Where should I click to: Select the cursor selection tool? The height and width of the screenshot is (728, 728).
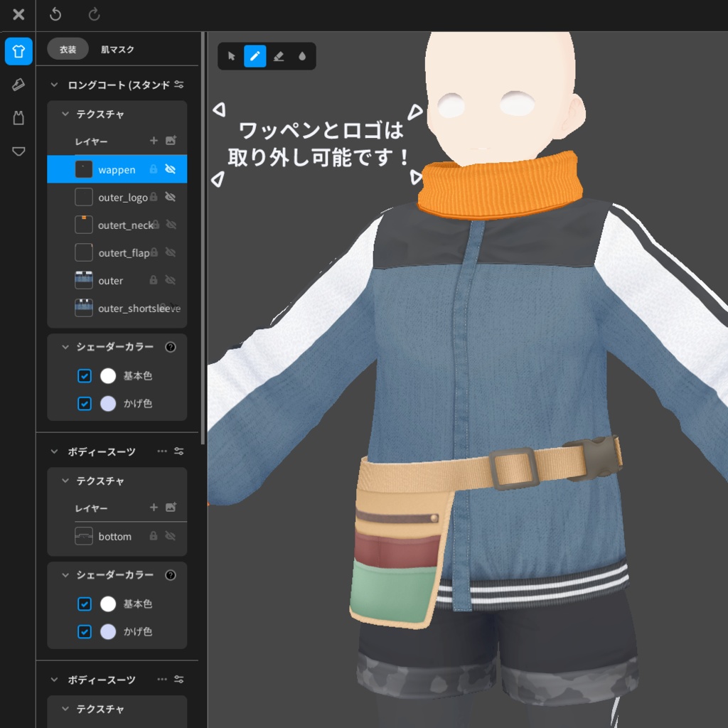231,56
